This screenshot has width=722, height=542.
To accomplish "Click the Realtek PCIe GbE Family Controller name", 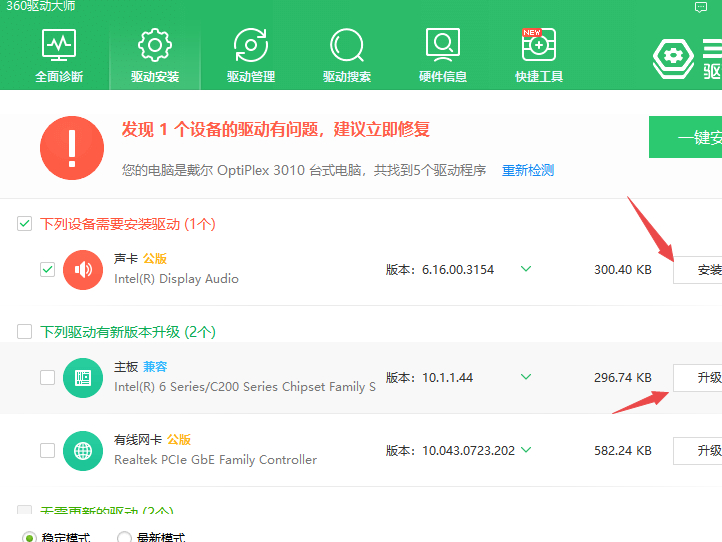I will 215,460.
